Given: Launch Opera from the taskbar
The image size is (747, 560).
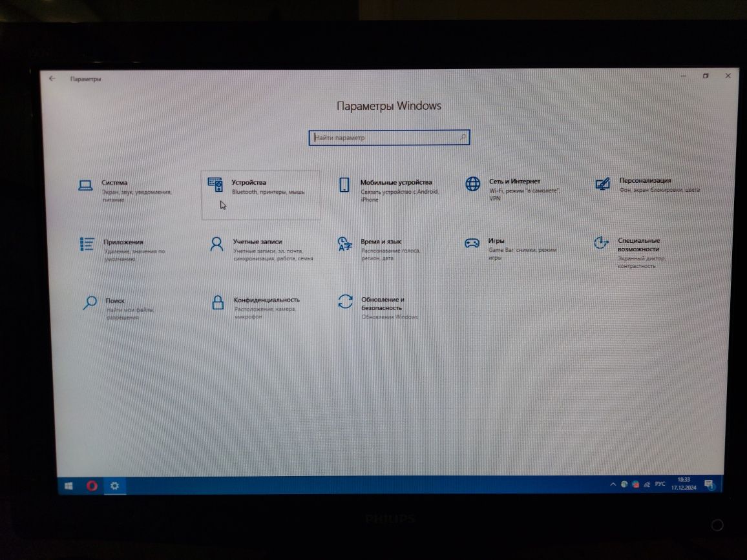Looking at the screenshot, I should (92, 486).
